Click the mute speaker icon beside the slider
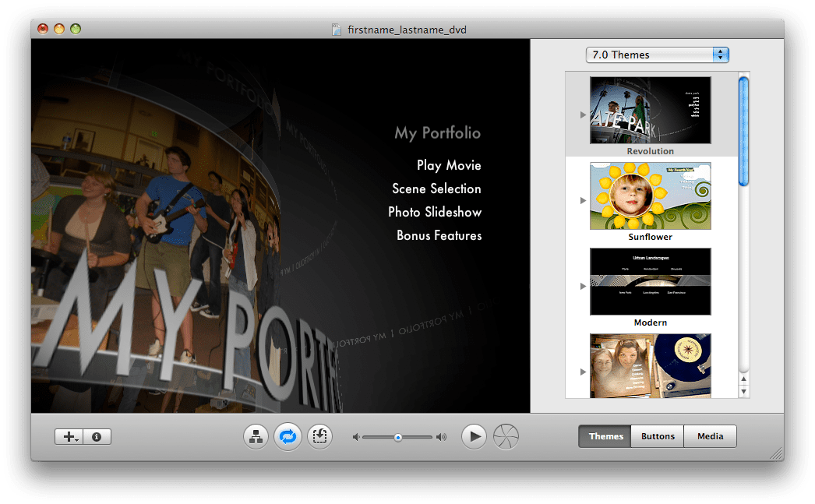 click(357, 436)
